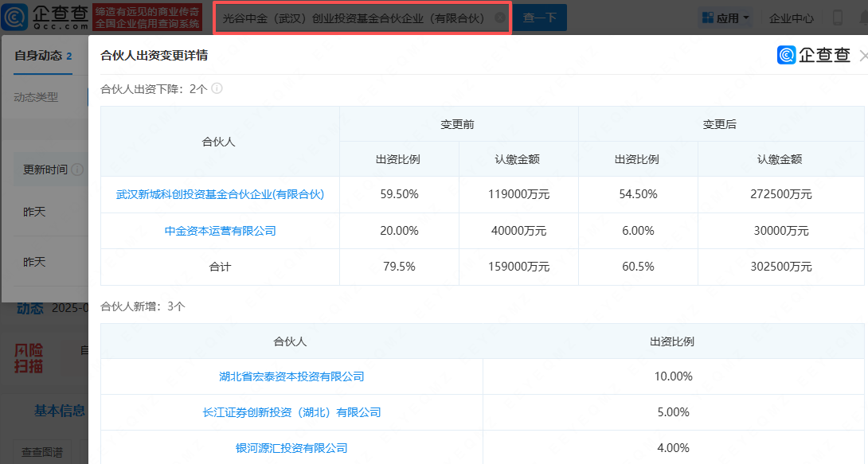Click the 159000万元 total cell
The width and height of the screenshot is (868, 464).
518,267
